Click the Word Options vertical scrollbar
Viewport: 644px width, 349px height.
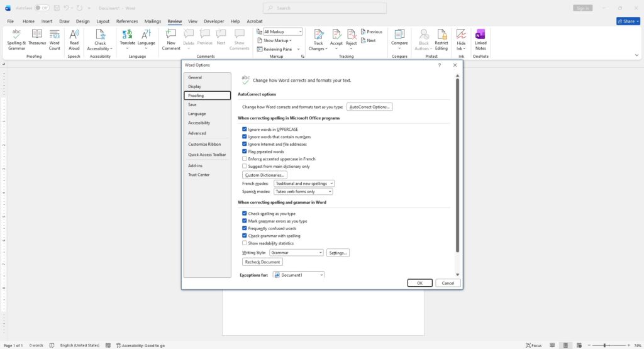click(457, 165)
